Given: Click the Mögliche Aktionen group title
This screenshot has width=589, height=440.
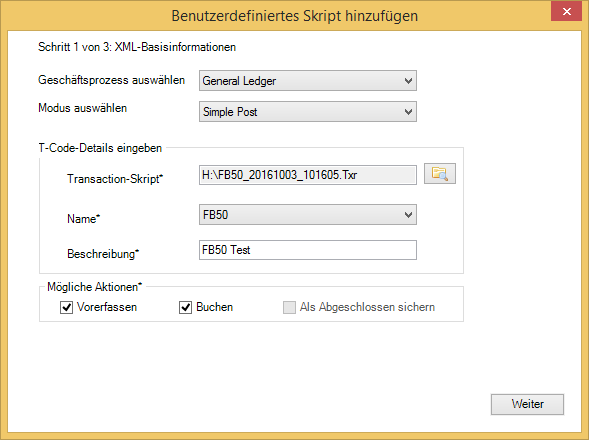Looking at the screenshot, I should (x=95, y=287).
